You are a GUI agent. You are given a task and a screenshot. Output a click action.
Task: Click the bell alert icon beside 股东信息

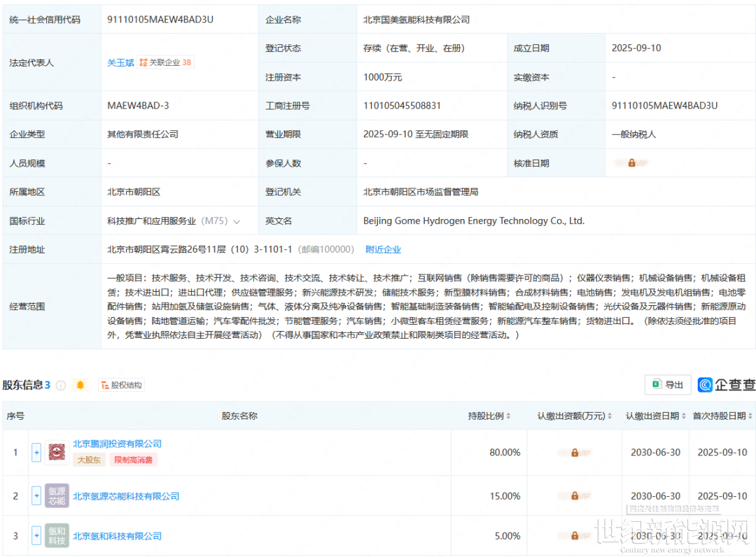(x=80, y=385)
